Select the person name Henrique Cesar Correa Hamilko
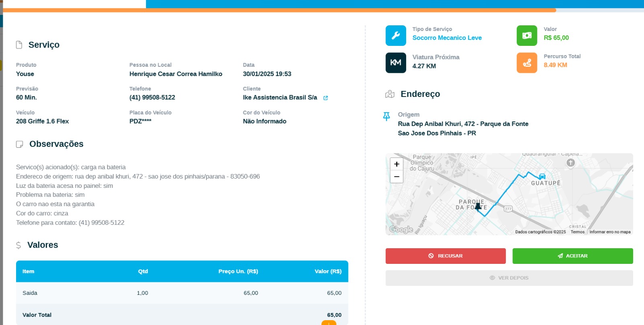This screenshot has height=325, width=644. tap(176, 74)
